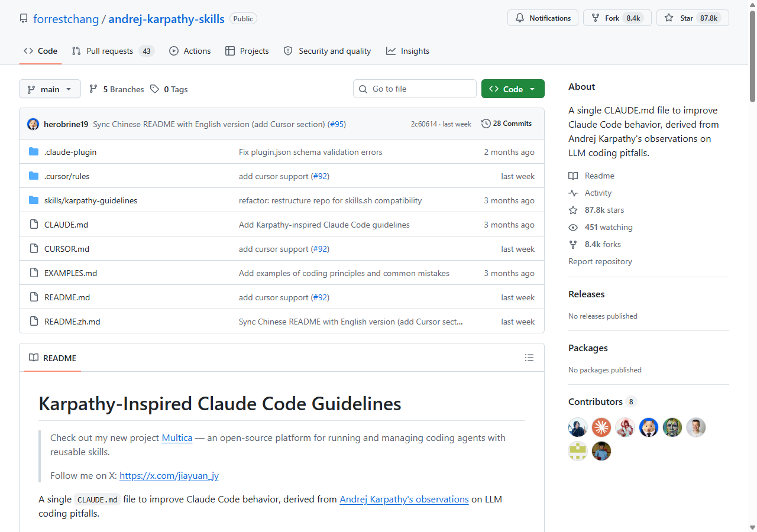Click the README.zh.md file icon

tap(34, 322)
